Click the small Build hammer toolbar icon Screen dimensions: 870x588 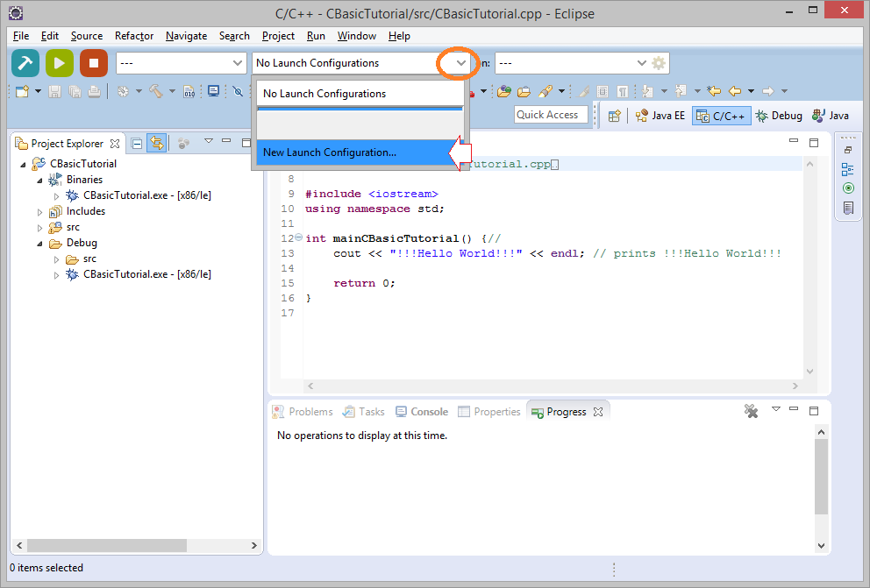(156, 91)
